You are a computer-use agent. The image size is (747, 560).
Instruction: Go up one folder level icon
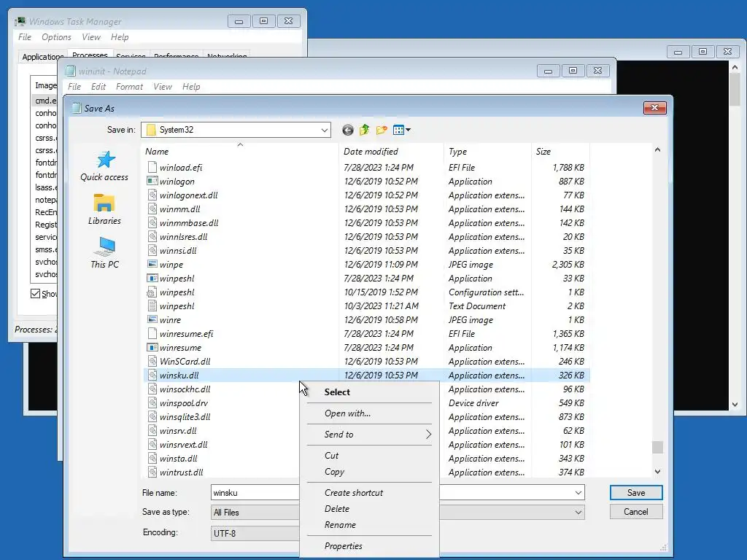pyautogui.click(x=365, y=130)
